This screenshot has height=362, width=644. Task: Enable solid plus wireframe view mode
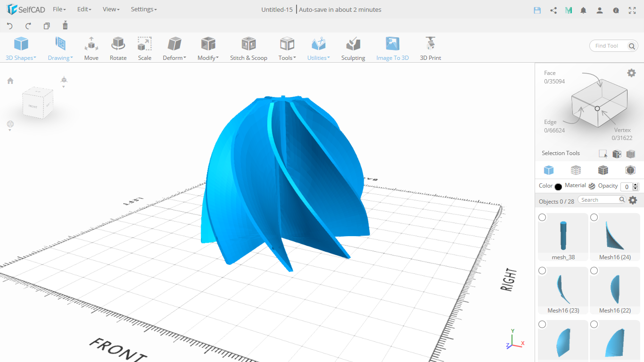pyautogui.click(x=603, y=170)
